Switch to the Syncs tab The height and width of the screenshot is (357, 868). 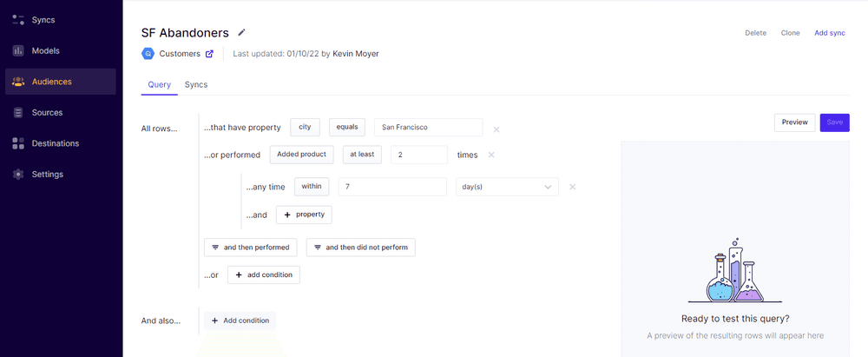[x=195, y=84]
